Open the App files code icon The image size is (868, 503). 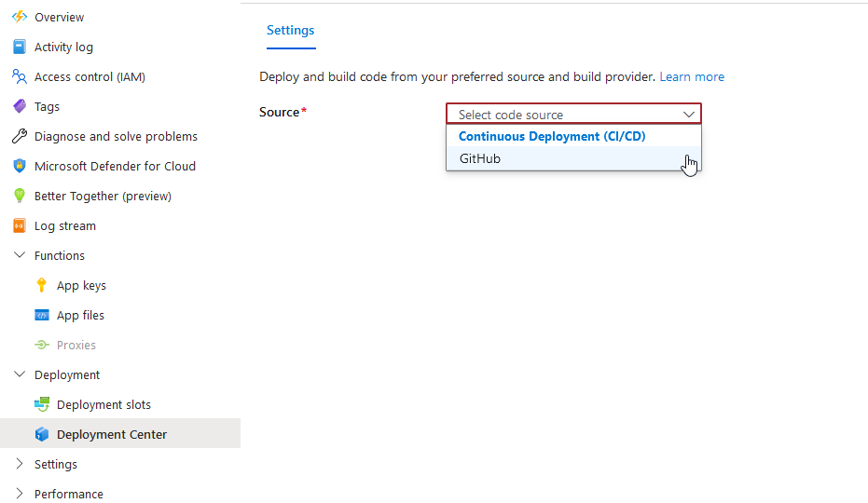pyautogui.click(x=42, y=316)
